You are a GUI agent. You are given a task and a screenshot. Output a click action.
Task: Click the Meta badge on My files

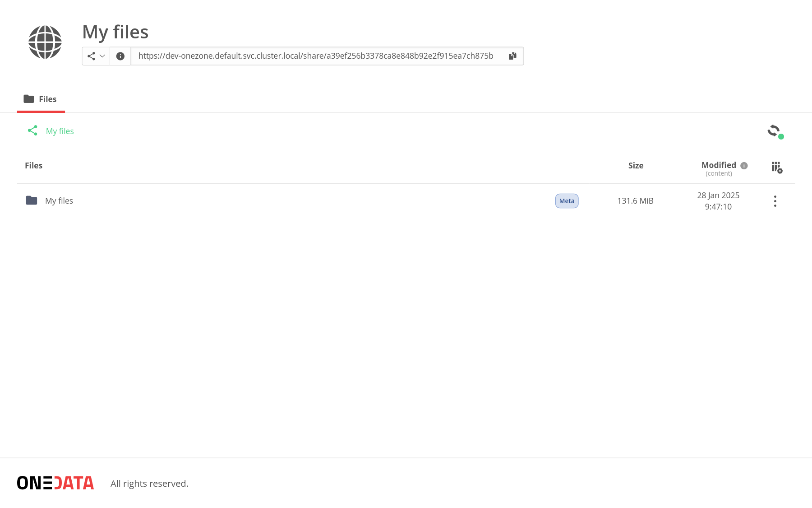pyautogui.click(x=567, y=201)
